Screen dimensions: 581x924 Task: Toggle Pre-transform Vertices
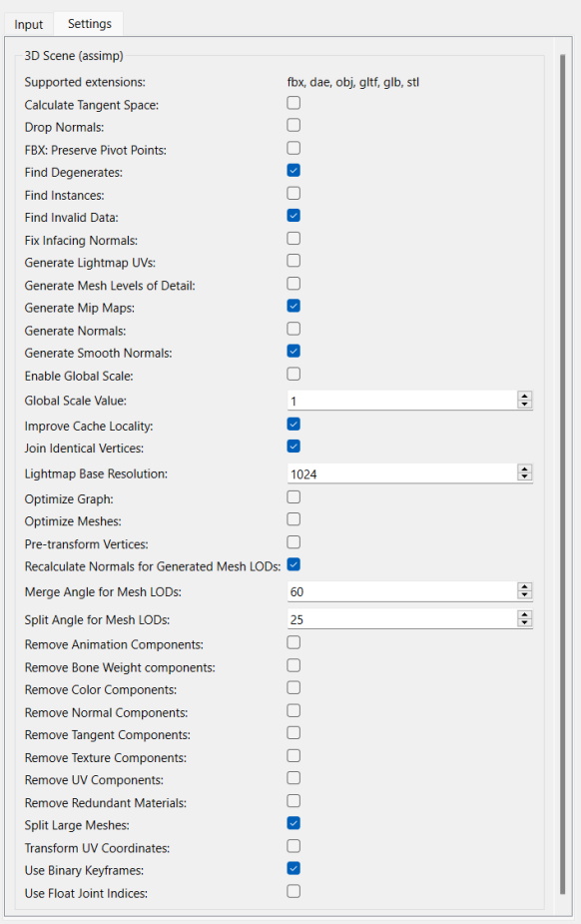[x=292, y=541]
